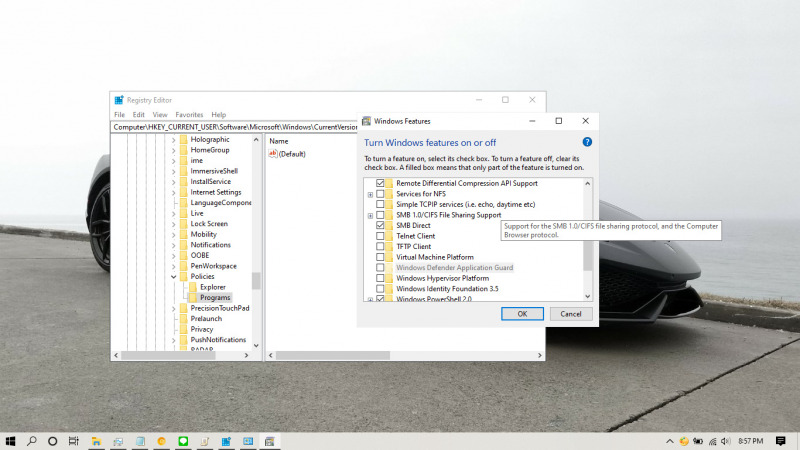
Task: Click registry values pane scroll right arrow
Action: click(x=540, y=355)
